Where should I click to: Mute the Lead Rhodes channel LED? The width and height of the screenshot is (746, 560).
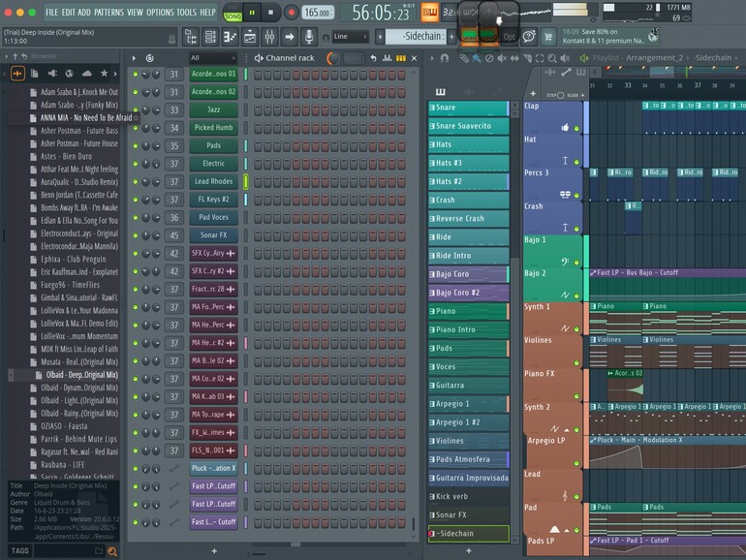pos(136,182)
